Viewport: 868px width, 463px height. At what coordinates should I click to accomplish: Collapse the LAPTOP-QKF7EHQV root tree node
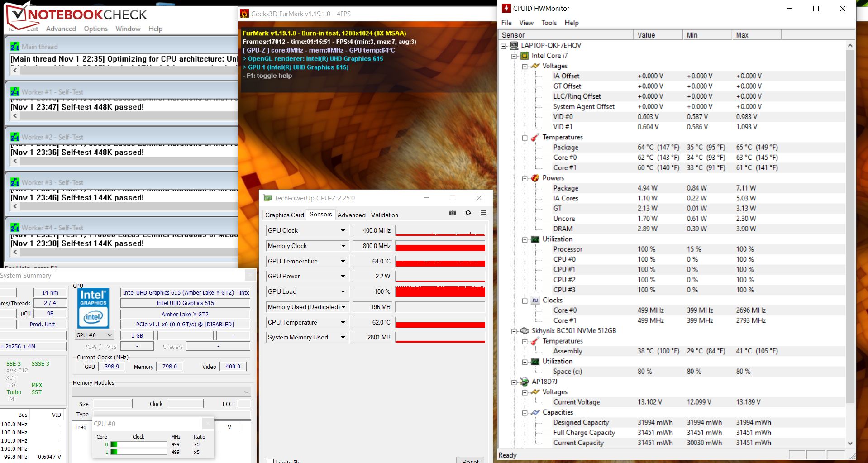point(503,46)
